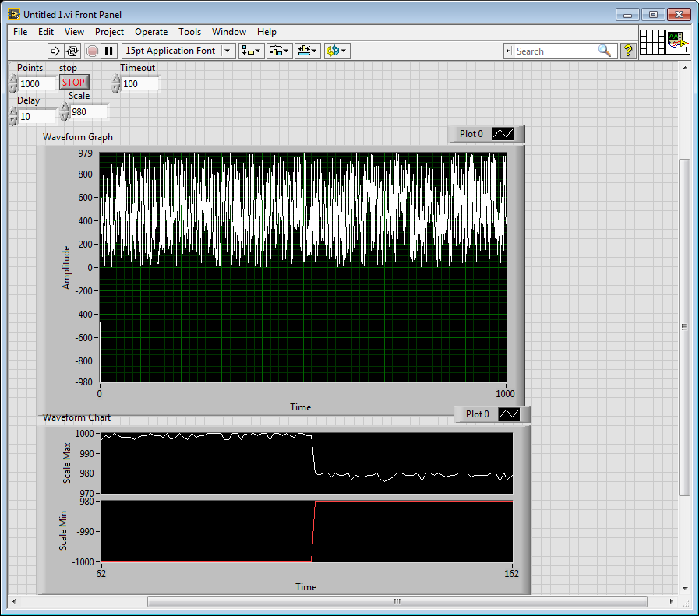Click the Scale Max axis label
The image size is (699, 616).
click(x=67, y=463)
